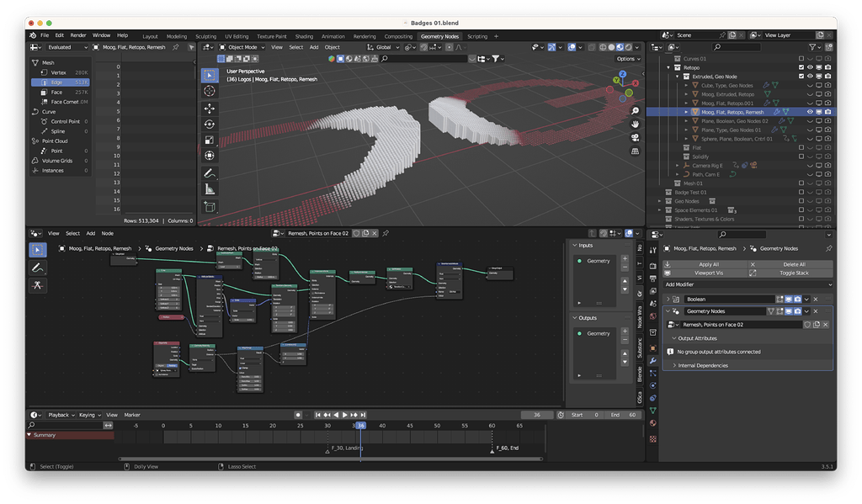This screenshot has width=862, height=504.
Task: Open the Node menu in node editor
Action: tap(107, 234)
